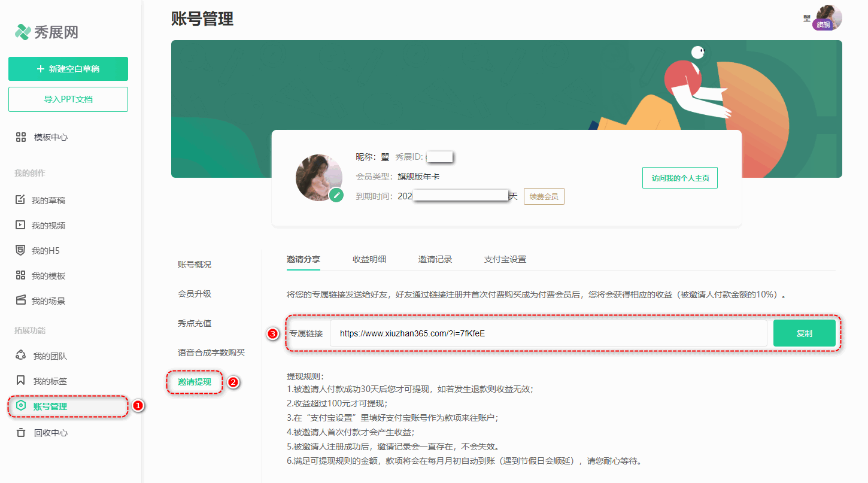
Task: Click the 拓展功能 section label
Action: [x=30, y=330]
